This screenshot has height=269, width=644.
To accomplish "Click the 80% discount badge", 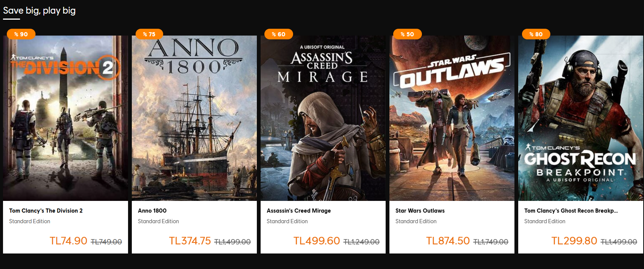I will point(536,34).
